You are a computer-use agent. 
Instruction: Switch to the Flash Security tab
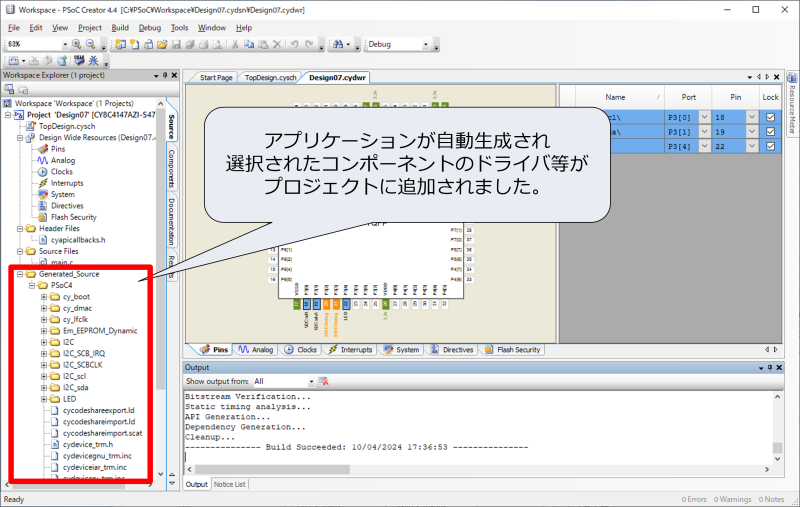(513, 349)
